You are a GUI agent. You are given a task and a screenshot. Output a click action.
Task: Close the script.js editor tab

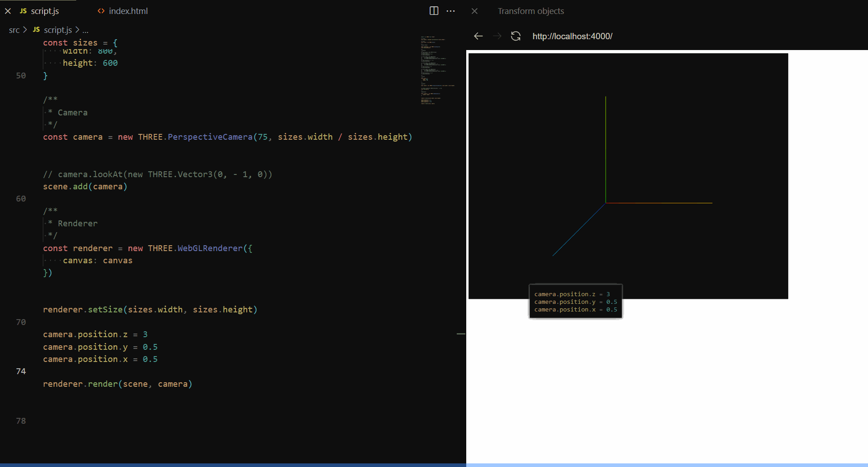click(8, 11)
